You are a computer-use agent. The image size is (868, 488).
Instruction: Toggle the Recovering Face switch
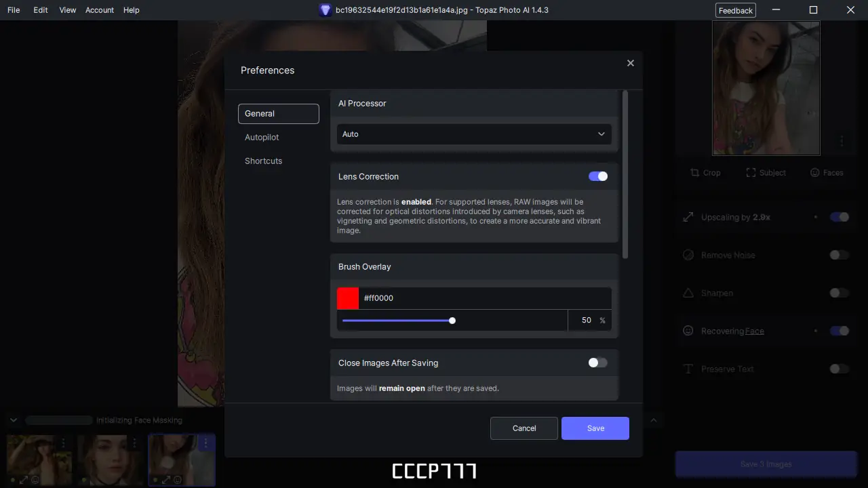click(840, 331)
